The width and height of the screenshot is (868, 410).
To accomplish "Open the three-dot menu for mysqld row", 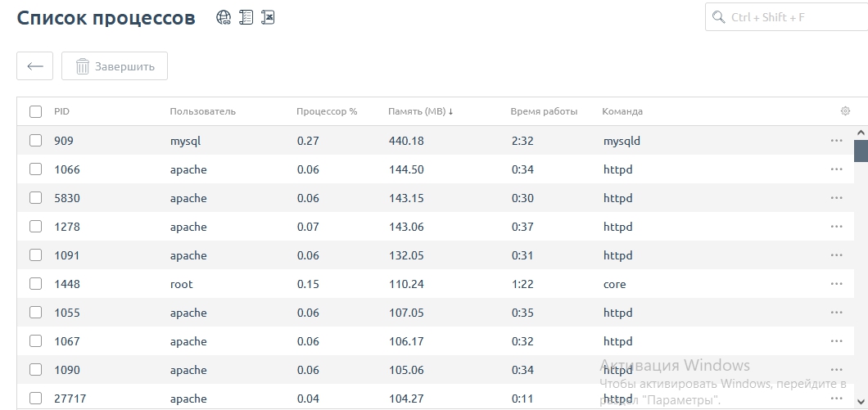I will click(836, 141).
